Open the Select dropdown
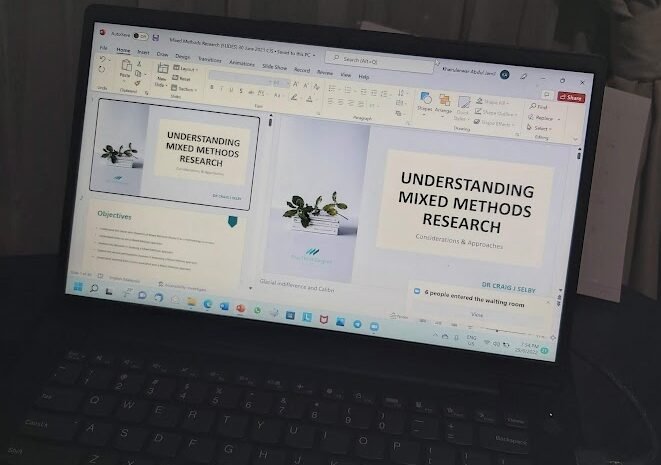 pyautogui.click(x=539, y=128)
